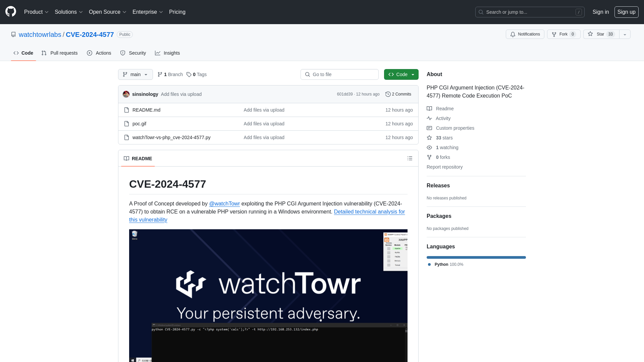Click the Notifications bell button
Viewport: 644px width, 362px height.
coord(525,34)
